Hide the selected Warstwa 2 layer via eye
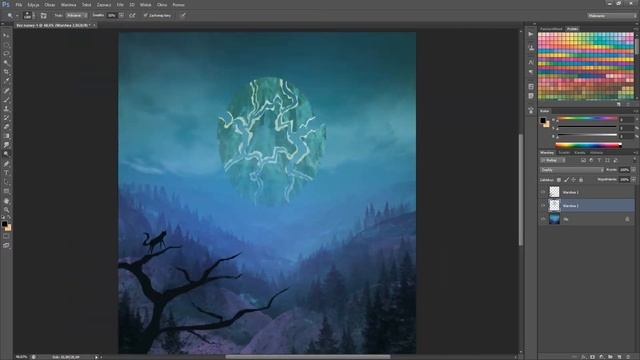This screenshot has width=640, height=360. [543, 205]
